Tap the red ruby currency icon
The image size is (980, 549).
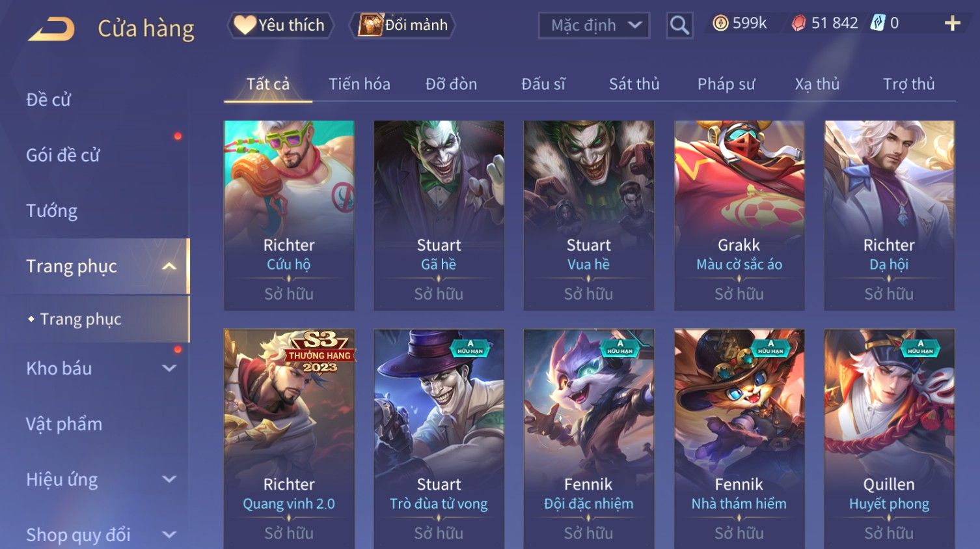click(798, 23)
